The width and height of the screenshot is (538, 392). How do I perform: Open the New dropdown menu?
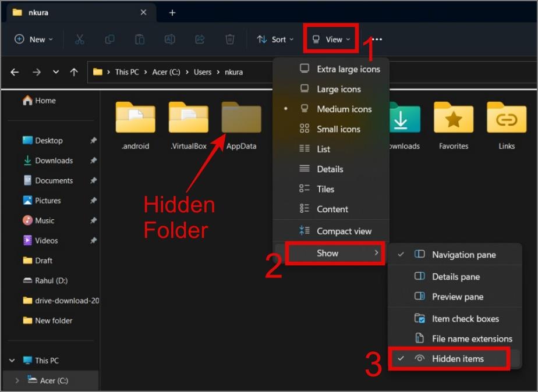(34, 40)
